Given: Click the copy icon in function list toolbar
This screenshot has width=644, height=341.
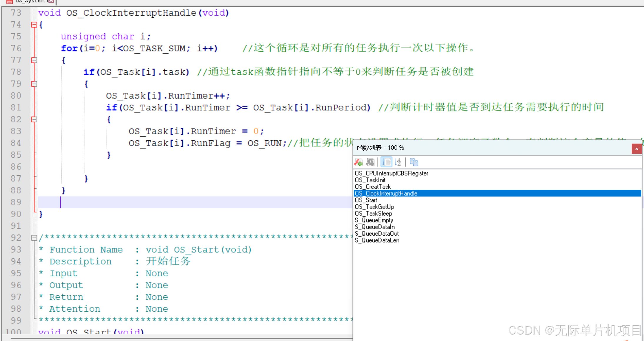Looking at the screenshot, I should 414,162.
